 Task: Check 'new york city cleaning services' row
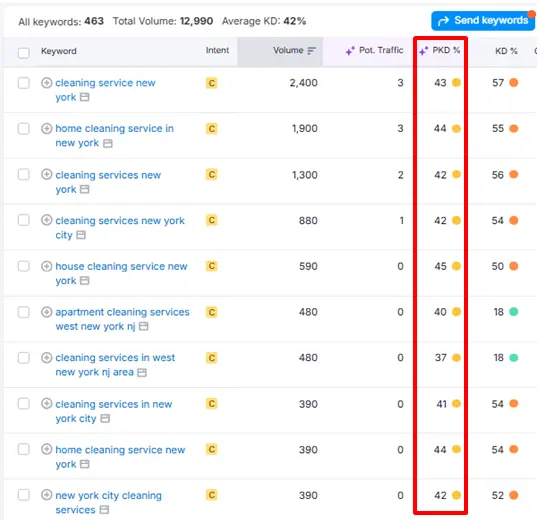tap(23, 495)
